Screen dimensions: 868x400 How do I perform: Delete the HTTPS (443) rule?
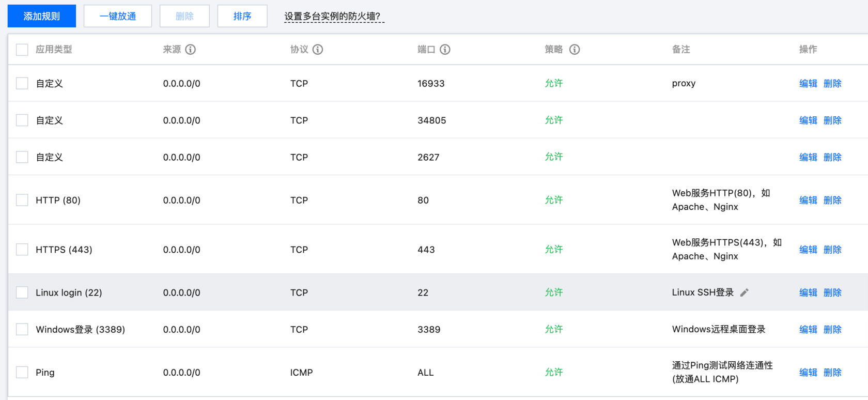coord(832,250)
